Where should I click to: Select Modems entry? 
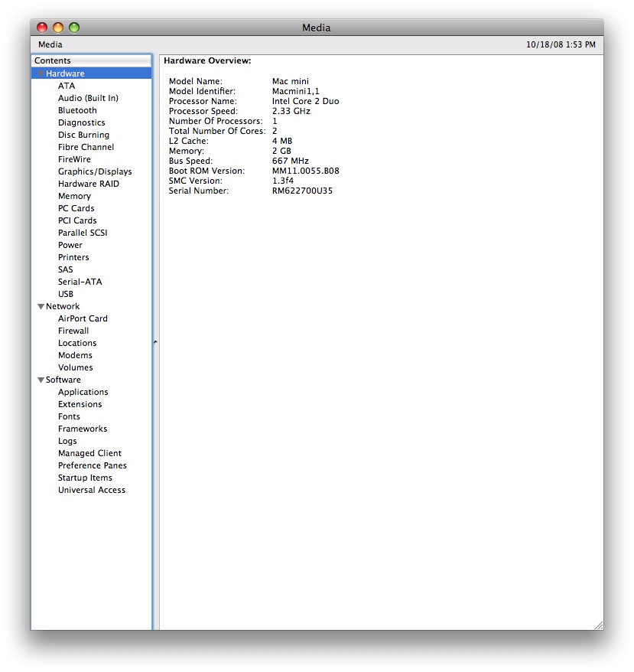click(x=75, y=355)
